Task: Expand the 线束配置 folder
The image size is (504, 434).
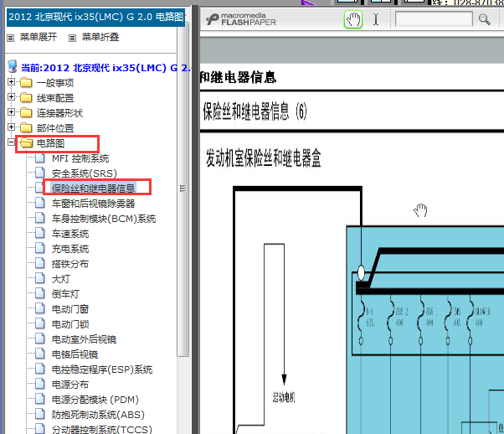Action: (11, 97)
